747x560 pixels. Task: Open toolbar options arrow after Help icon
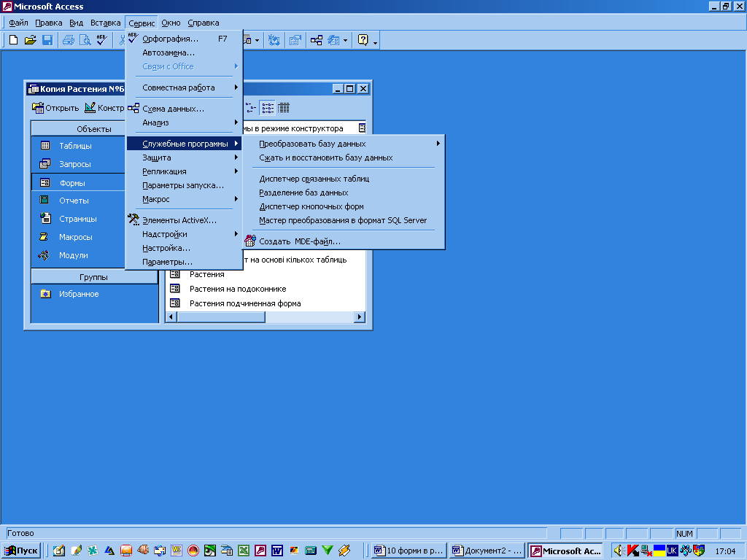pos(376,42)
